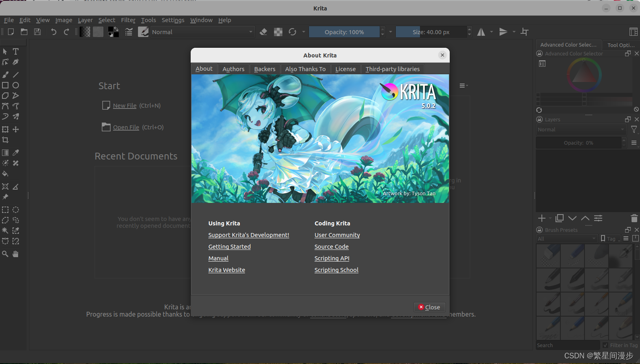640x364 pixels.
Task: Click the New document toolbar icon
Action: [11, 32]
